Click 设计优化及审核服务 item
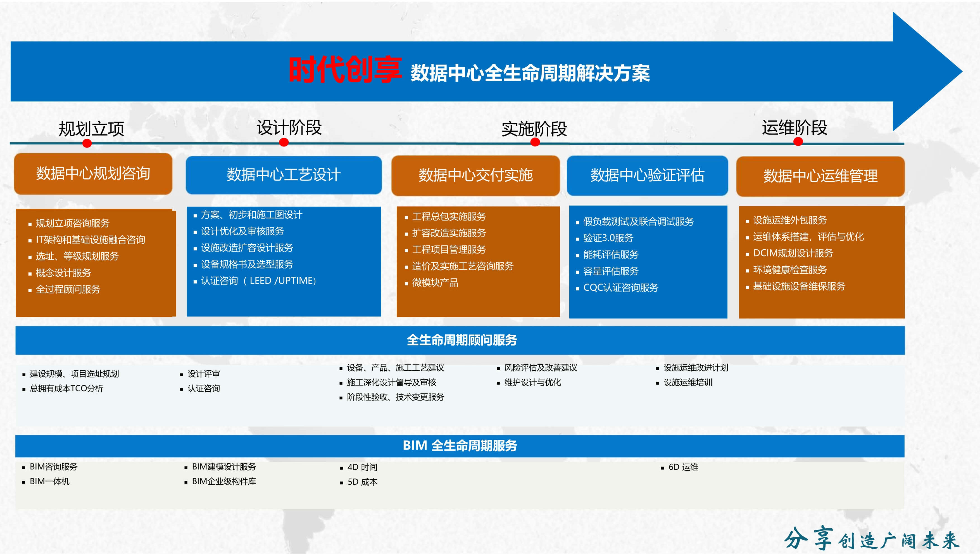 click(x=242, y=231)
